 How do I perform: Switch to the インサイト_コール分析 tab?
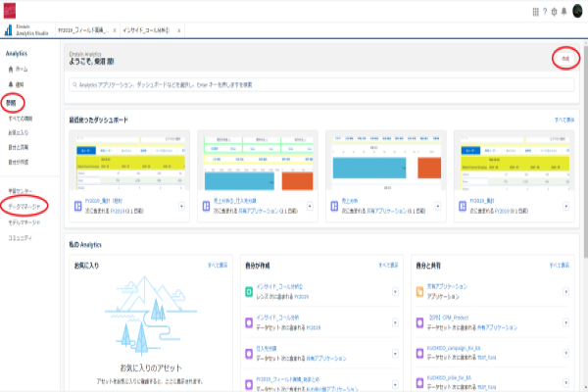(148, 30)
